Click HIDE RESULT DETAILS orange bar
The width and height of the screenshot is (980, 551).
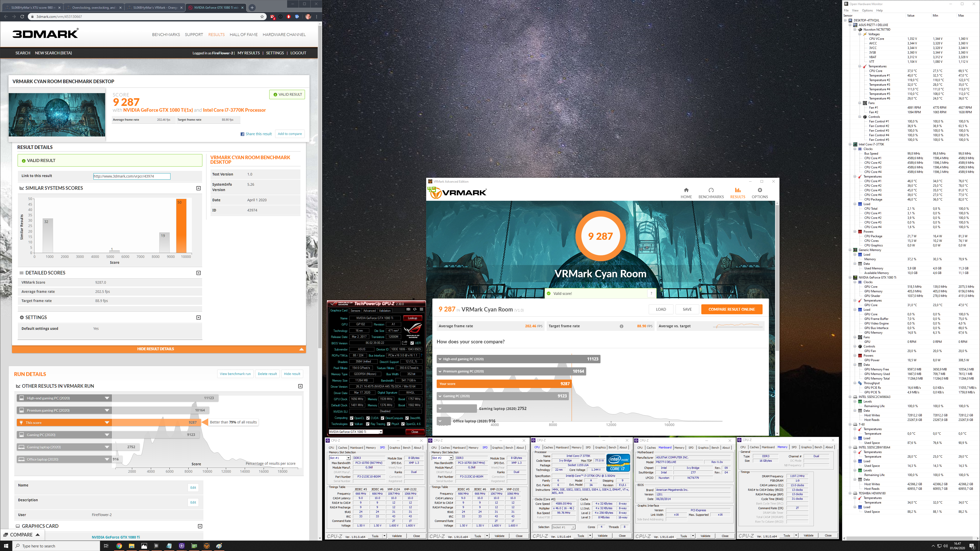[x=159, y=349]
